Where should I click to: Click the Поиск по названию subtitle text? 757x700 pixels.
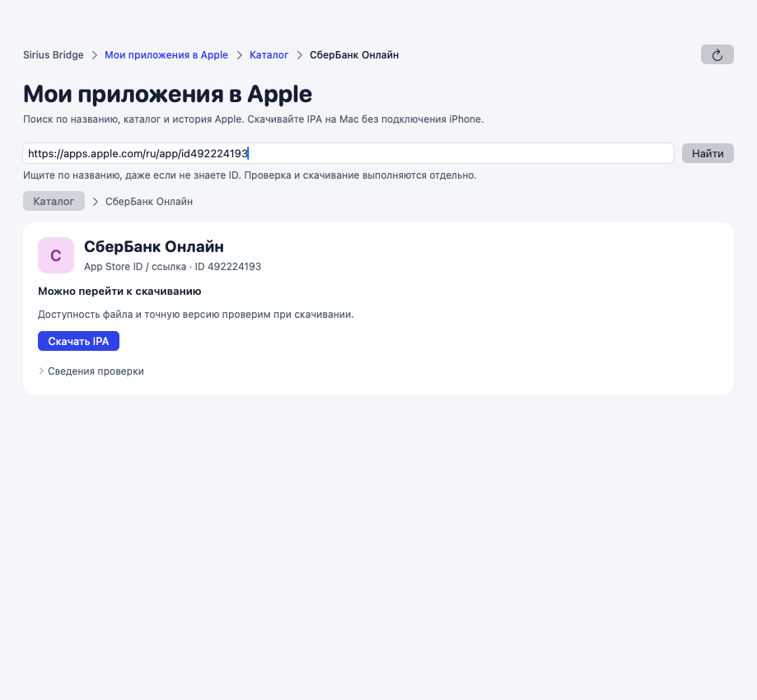point(254,119)
